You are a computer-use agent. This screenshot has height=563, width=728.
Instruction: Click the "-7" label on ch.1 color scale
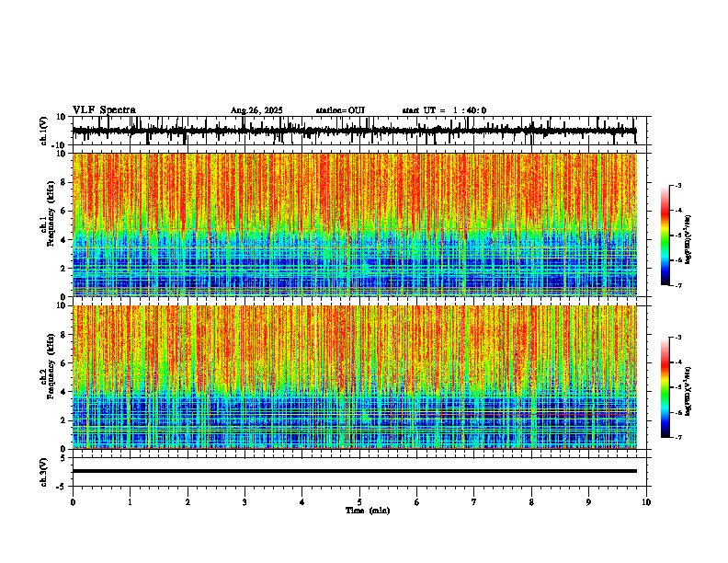(x=678, y=285)
